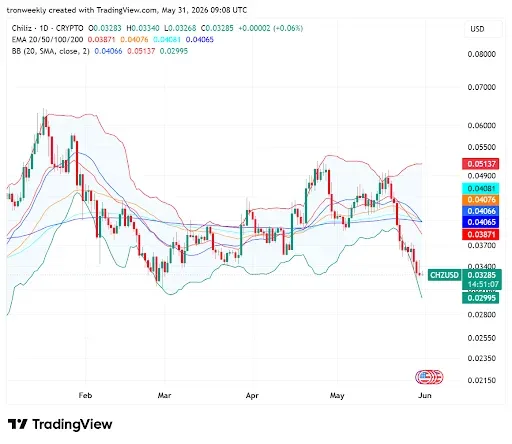512x444 pixels.
Task: Click the Apr label on time axis
Action: (x=252, y=395)
